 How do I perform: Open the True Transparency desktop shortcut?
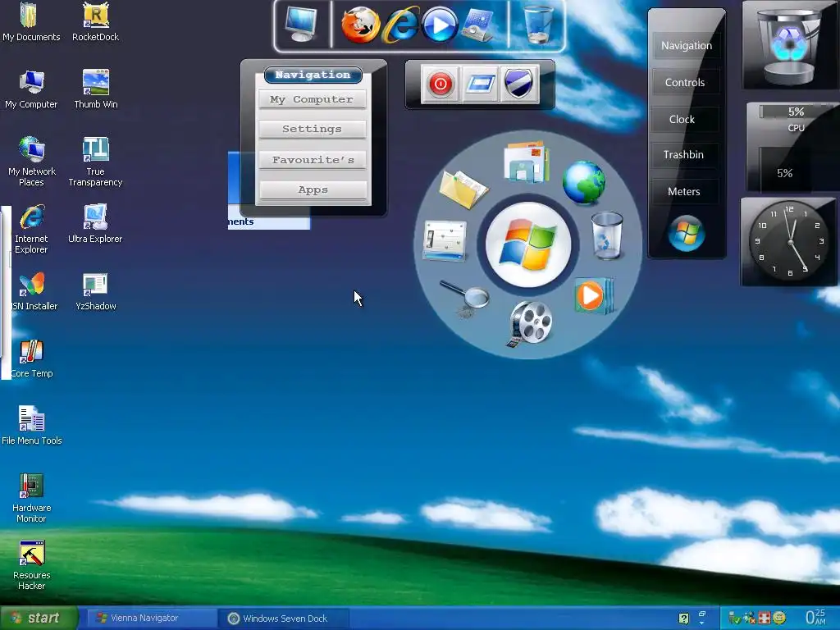coord(95,162)
